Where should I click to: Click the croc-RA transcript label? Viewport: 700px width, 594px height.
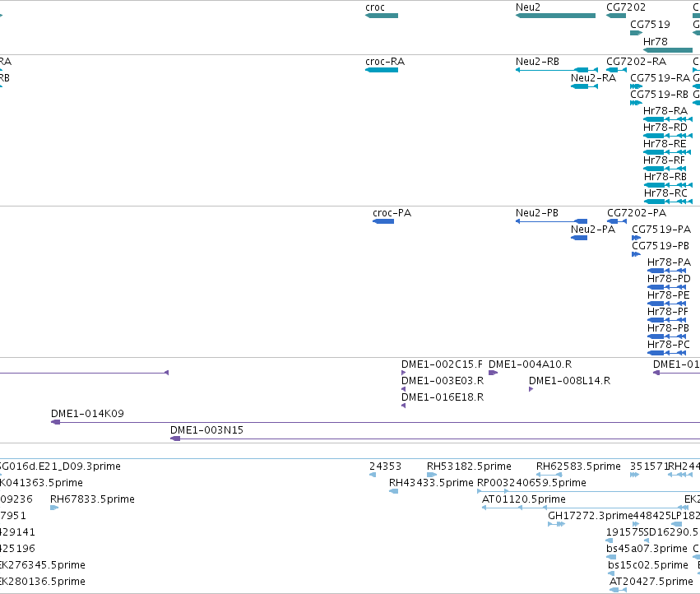385,61
